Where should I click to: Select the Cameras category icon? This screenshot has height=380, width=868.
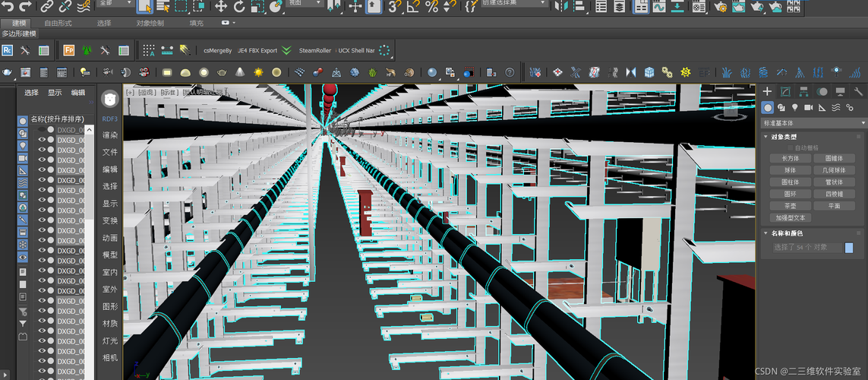[808, 107]
